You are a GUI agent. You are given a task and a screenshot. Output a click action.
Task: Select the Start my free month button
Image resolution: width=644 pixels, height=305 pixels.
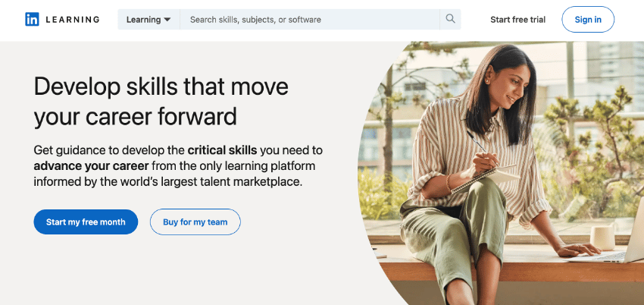pos(86,222)
